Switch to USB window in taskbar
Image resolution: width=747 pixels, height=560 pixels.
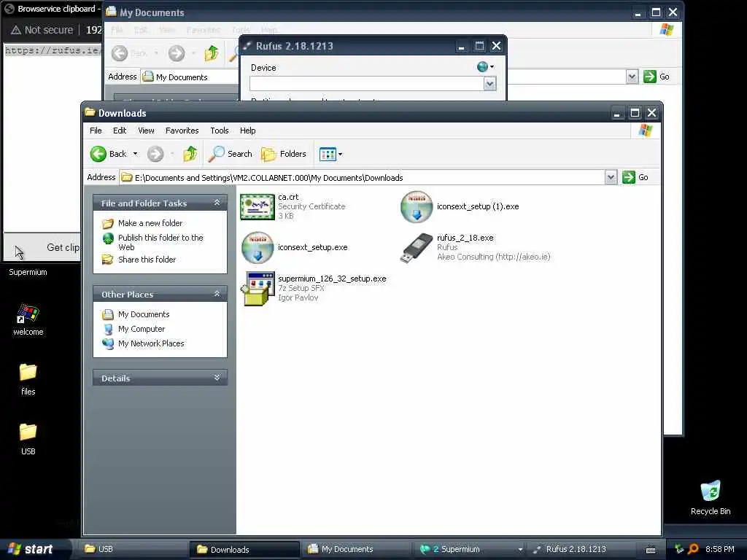point(133,549)
